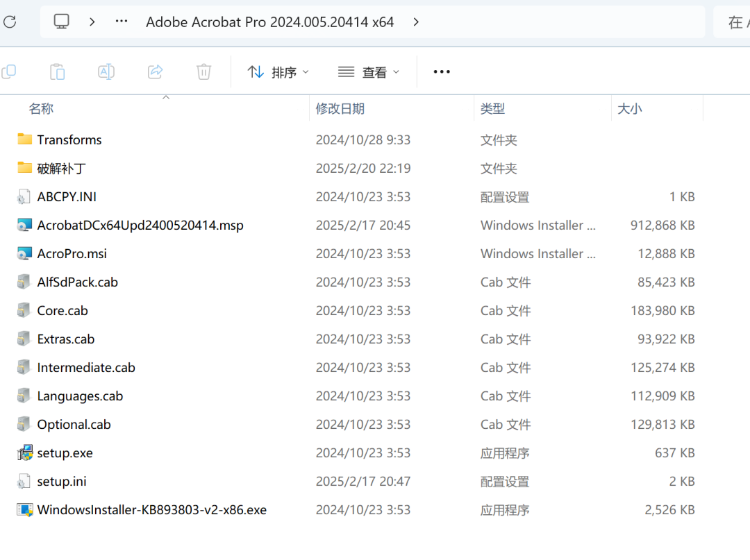Viewport: 750px width, 560px height.
Task: Click the 2025/2/17 20:45 date cell
Action: point(363,225)
